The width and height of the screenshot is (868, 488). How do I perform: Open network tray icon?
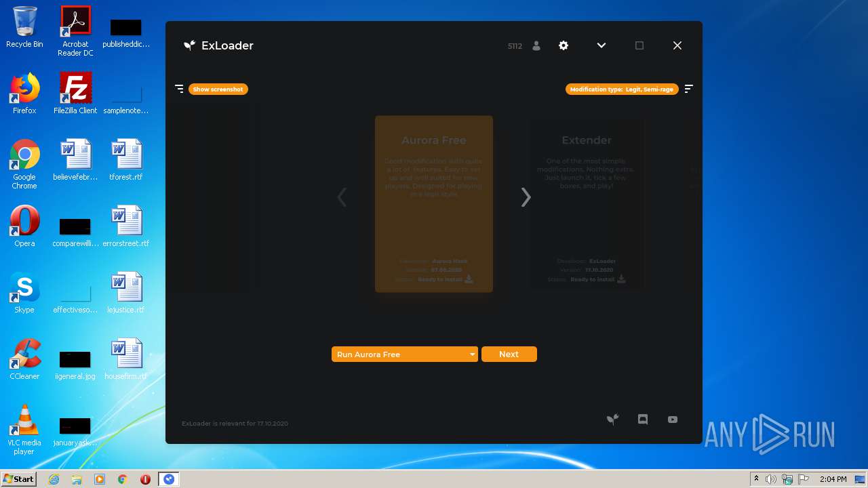(x=787, y=479)
